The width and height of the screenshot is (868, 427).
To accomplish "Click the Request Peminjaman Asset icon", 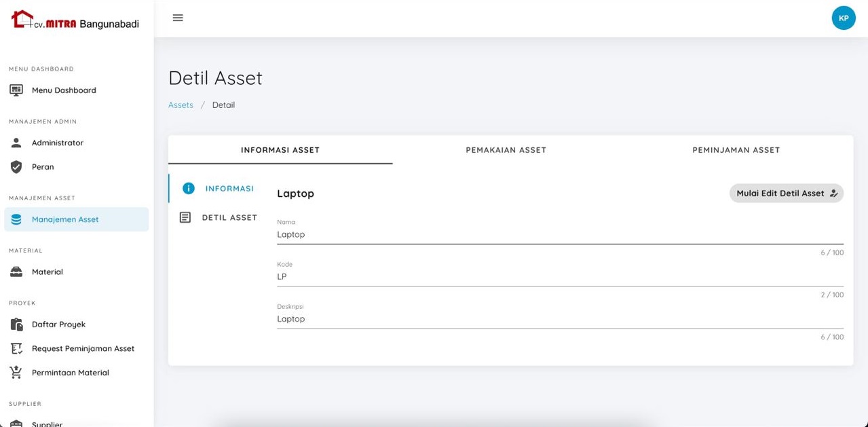I will click(16, 348).
